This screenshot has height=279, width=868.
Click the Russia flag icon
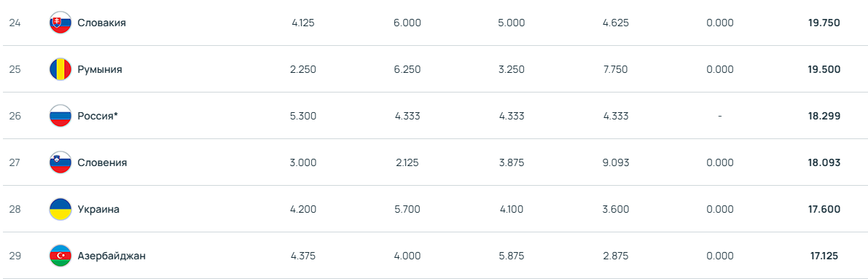(60, 117)
